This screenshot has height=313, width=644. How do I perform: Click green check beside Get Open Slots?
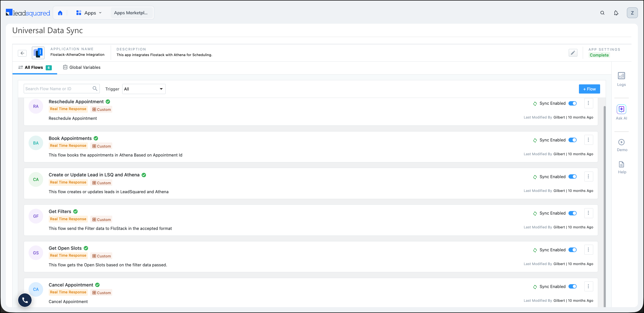point(86,248)
